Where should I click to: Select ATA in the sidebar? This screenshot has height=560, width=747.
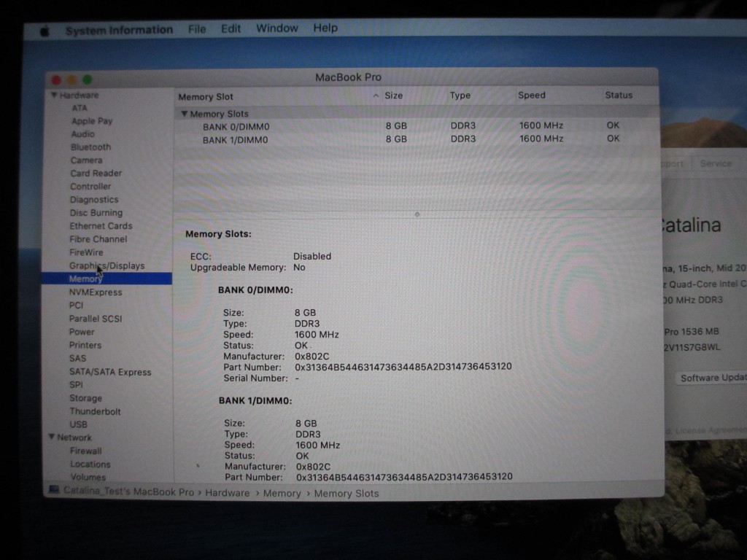coord(79,108)
